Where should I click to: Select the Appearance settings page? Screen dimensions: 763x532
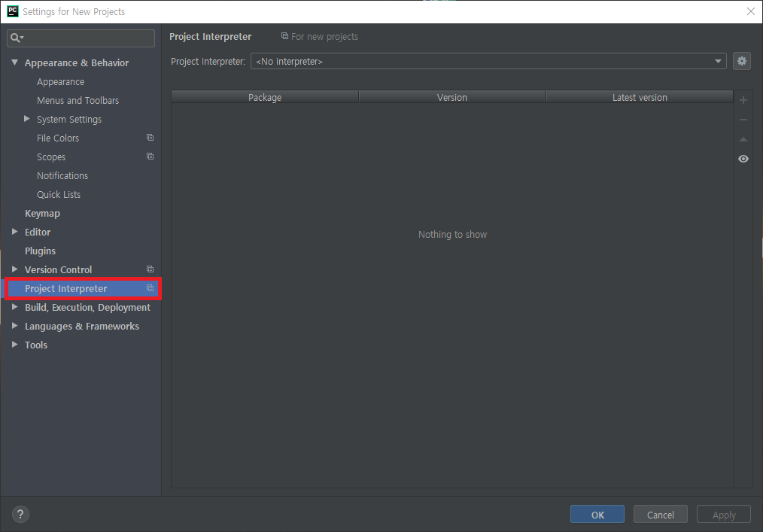[x=60, y=82]
